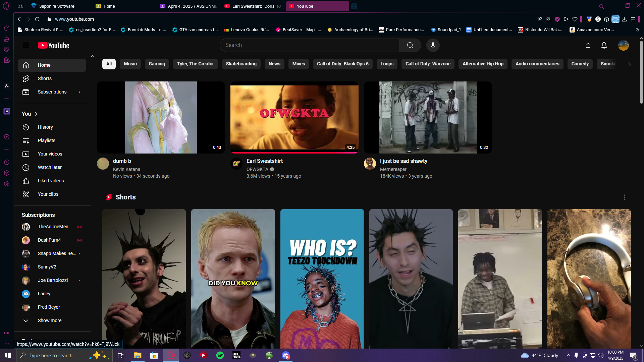Viewport: 644px width, 362px height.
Task: Open the account avatar menu
Action: [624, 45]
